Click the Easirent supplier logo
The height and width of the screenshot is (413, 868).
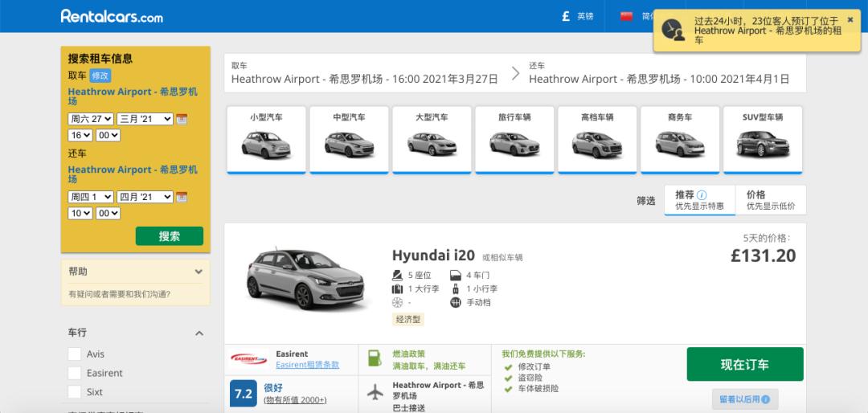[x=248, y=359]
